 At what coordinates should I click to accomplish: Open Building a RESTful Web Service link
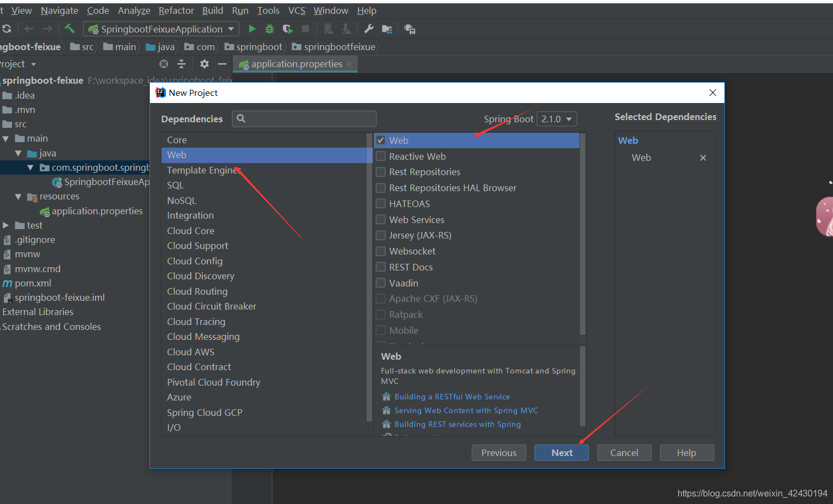pos(452,397)
